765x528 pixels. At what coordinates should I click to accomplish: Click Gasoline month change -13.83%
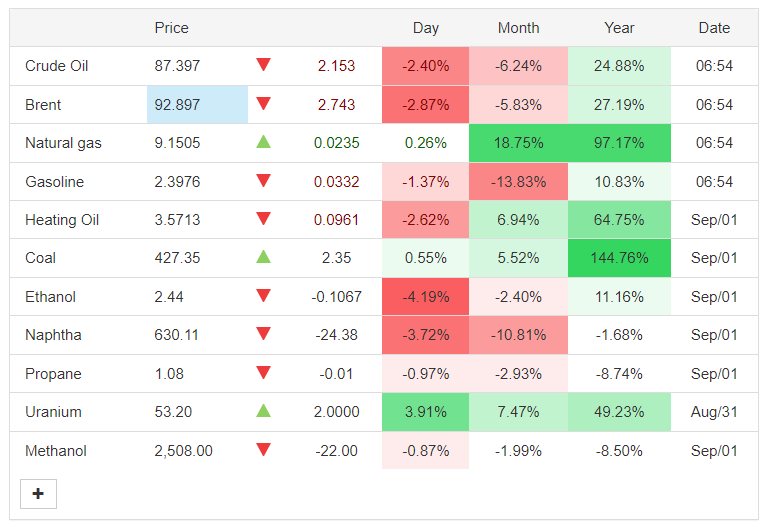tap(518, 182)
